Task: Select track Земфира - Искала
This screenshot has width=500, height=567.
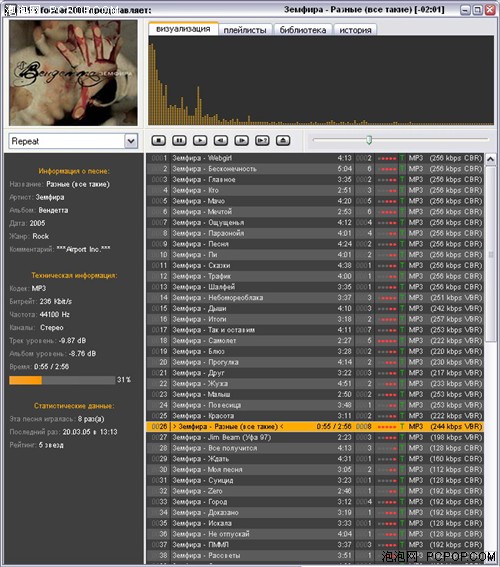Action: click(x=315, y=523)
